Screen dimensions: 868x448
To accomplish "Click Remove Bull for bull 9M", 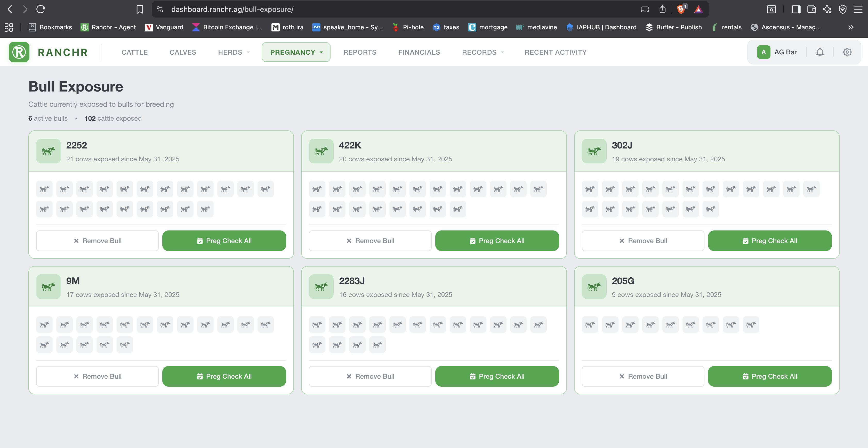I will click(x=97, y=376).
